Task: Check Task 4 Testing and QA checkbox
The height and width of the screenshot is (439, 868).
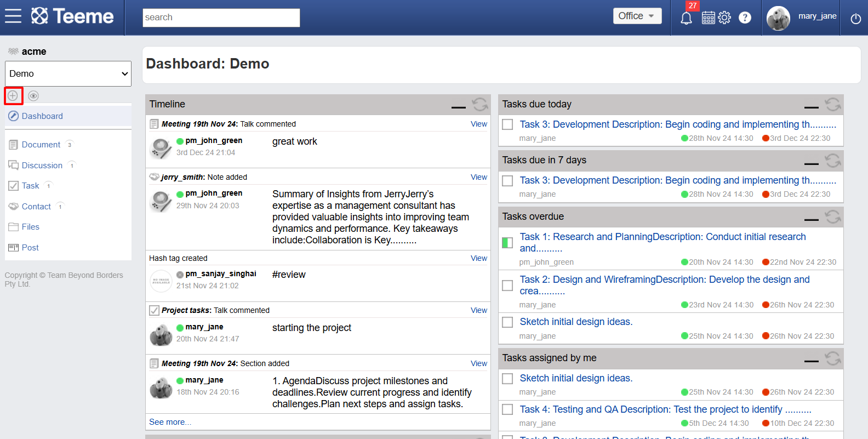Action: click(x=508, y=409)
